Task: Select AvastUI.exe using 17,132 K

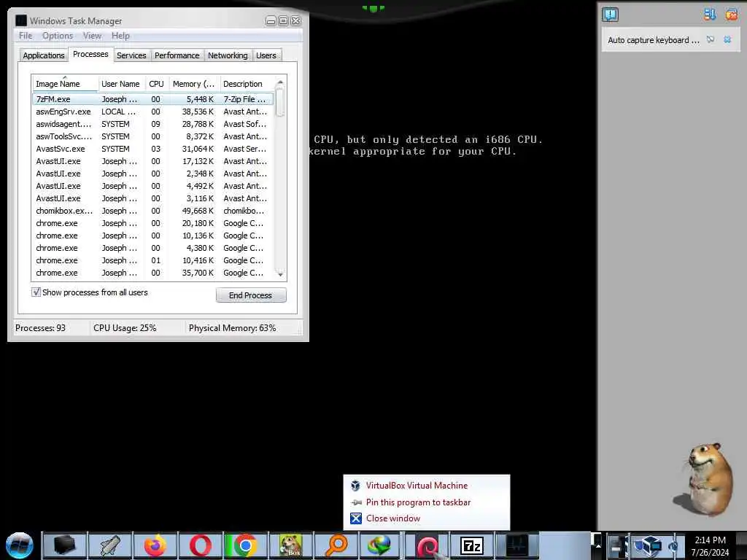Action: point(153,161)
